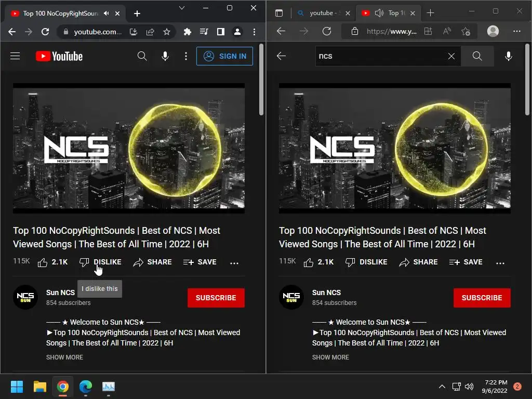
Task: Open new tab in Edge
Action: coord(430,13)
